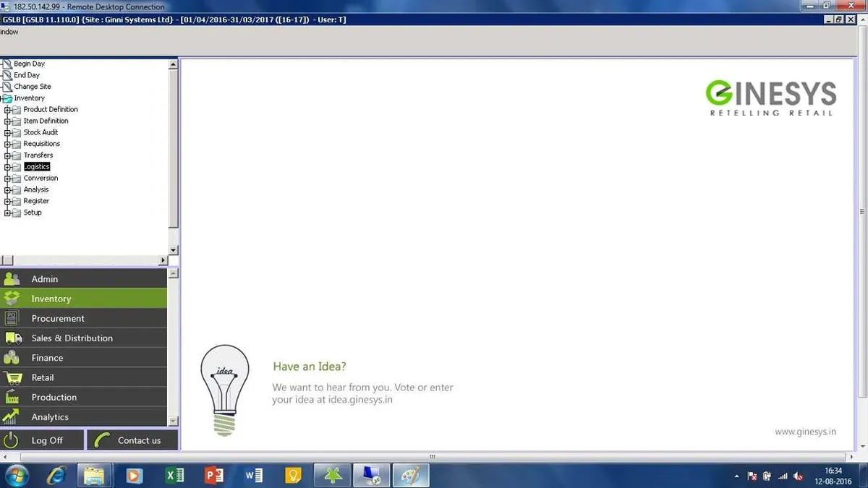
Task: Click the Begin Day document icon
Action: pos(7,64)
